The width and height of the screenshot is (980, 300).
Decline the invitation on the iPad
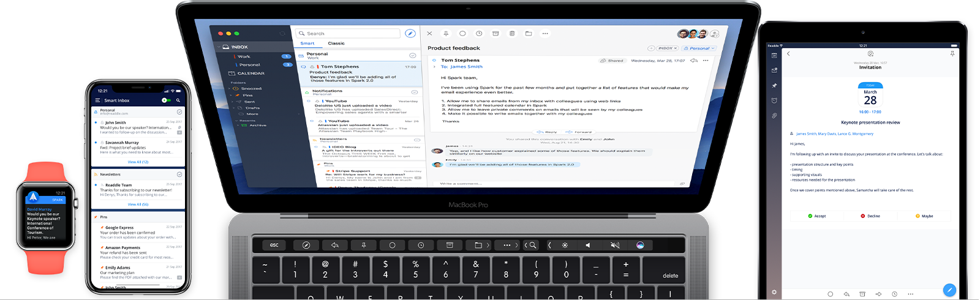pyautogui.click(x=870, y=216)
